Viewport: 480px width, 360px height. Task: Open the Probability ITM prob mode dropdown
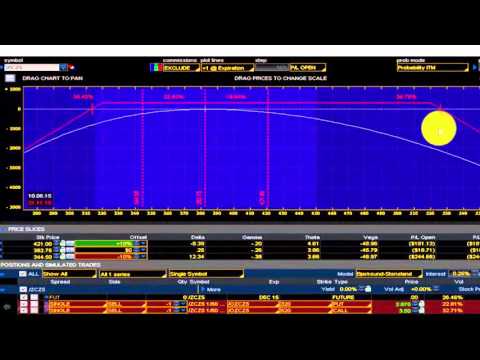tap(432, 68)
